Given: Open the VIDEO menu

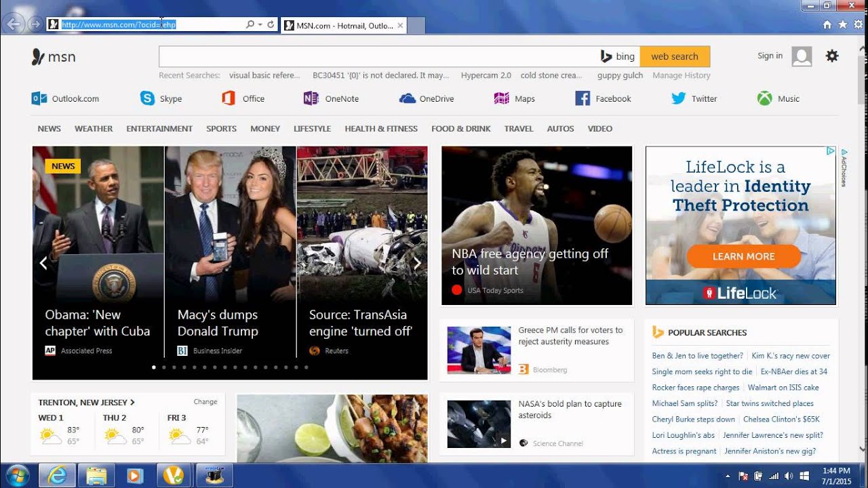Looking at the screenshot, I should (600, 128).
